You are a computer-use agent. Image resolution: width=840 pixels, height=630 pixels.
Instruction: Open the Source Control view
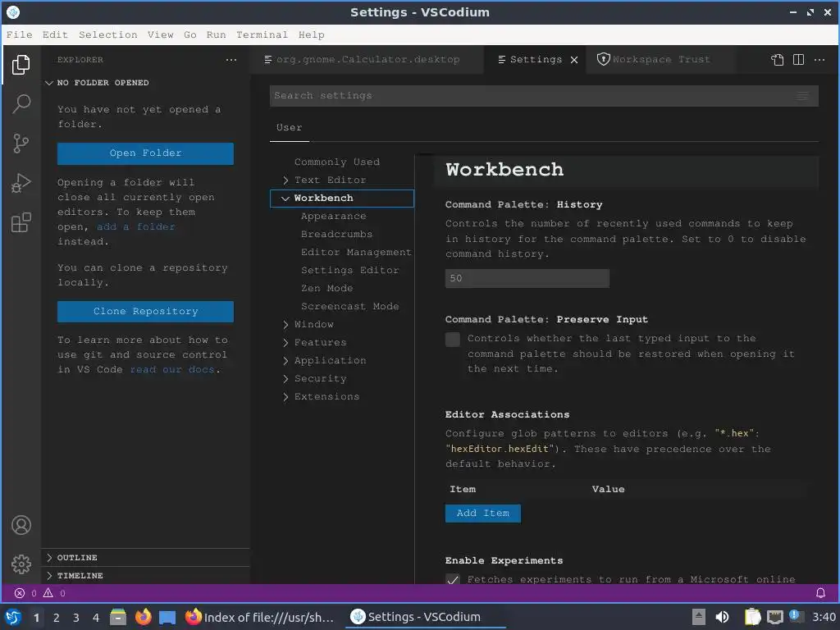click(x=21, y=144)
